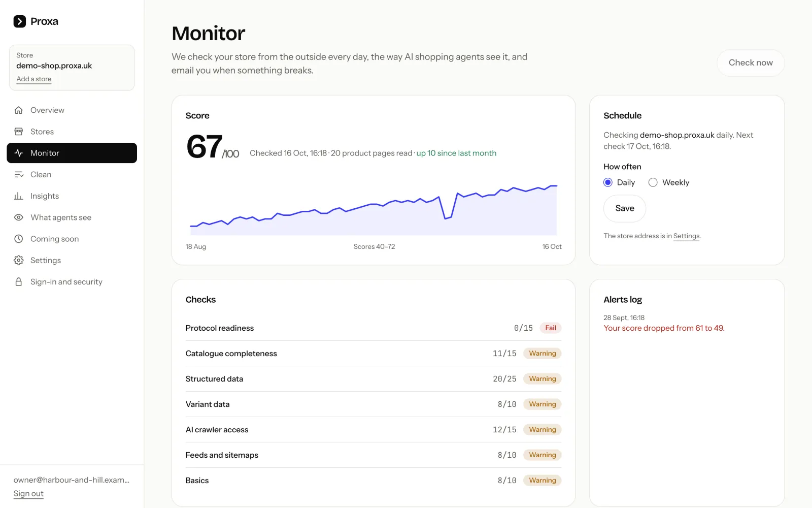Click the Warning badge for Basics

543,481
